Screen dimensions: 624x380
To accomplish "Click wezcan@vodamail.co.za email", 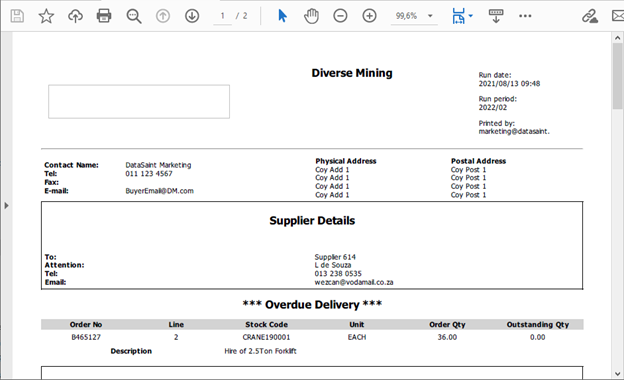I will tap(354, 282).
